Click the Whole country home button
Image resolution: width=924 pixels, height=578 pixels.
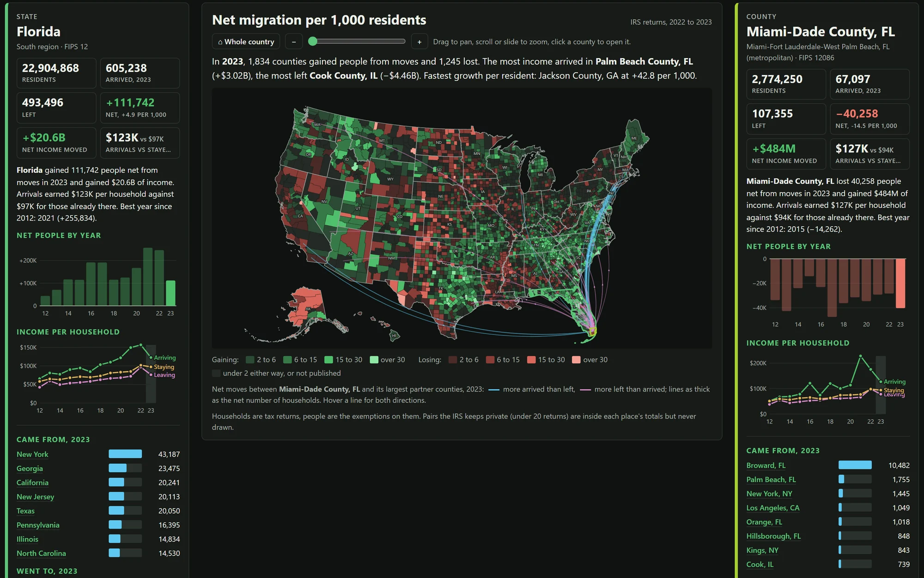(246, 42)
